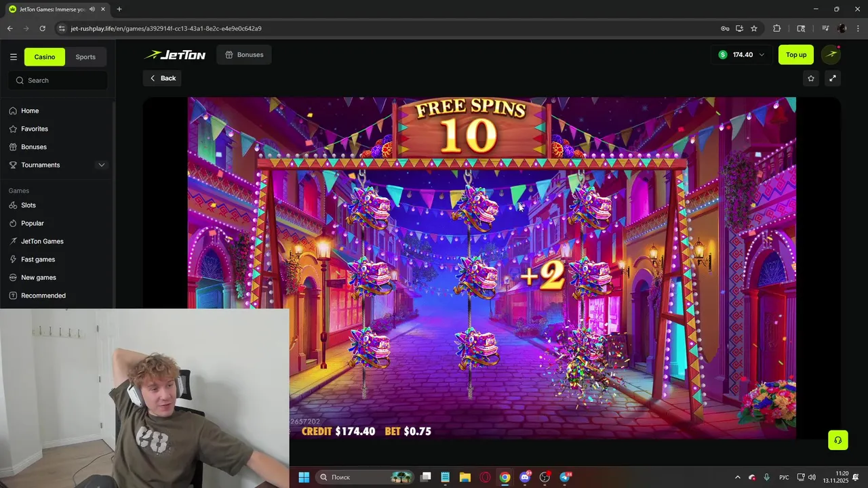
Task: Open the hamburger menu in JetTon header
Action: pos(13,57)
